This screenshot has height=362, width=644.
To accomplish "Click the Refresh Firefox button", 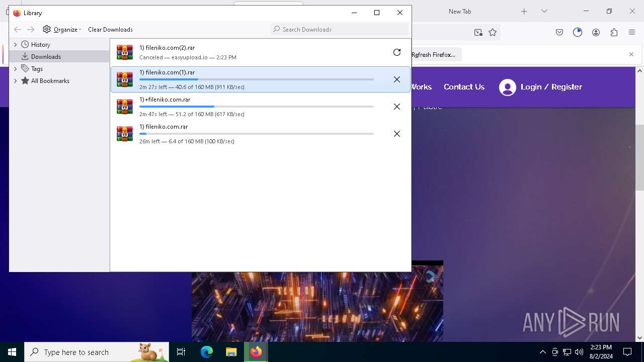I will 433,54.
